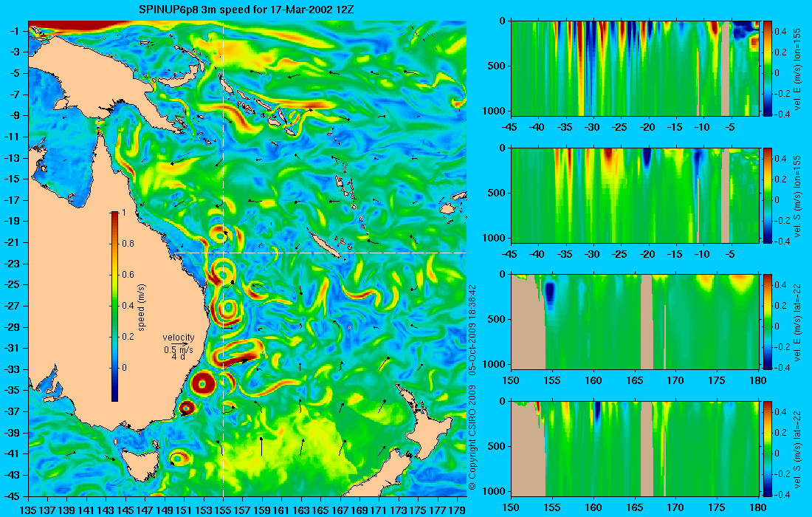Click the "vel. S (m/s) lon=155" axis label
Image resolution: width=812 pixels, height=517 pixels.
[797, 196]
